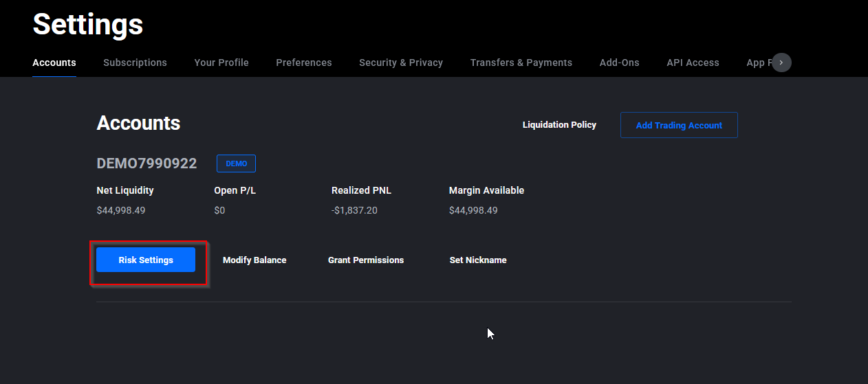The image size is (868, 384).
Task: Open the Accounts tab
Action: point(54,63)
